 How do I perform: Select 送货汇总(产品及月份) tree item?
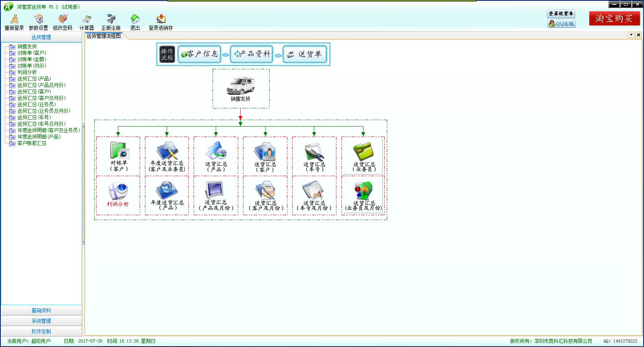(x=41, y=85)
